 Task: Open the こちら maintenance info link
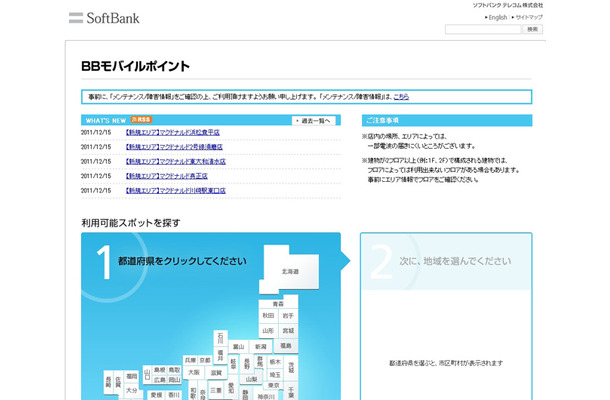[x=401, y=97]
